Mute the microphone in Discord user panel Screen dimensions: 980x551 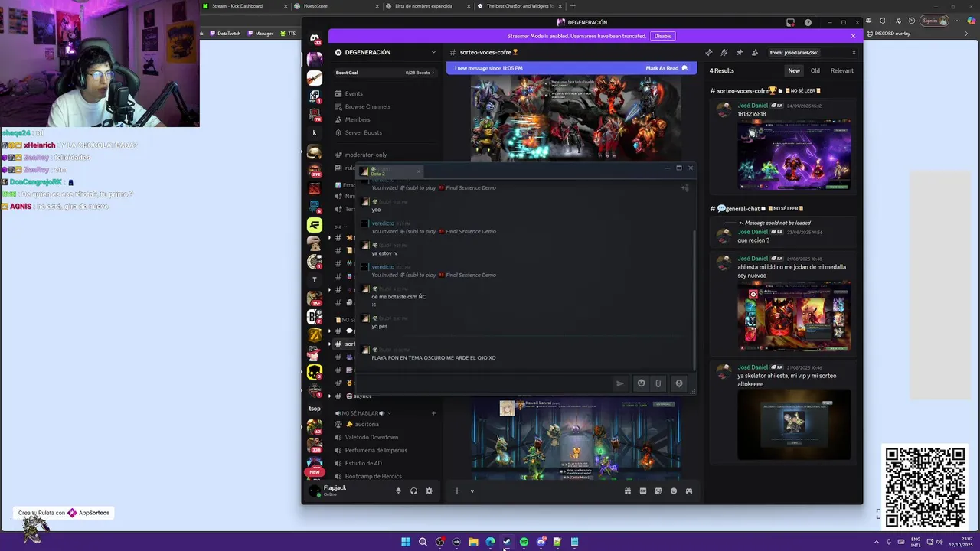(x=398, y=491)
